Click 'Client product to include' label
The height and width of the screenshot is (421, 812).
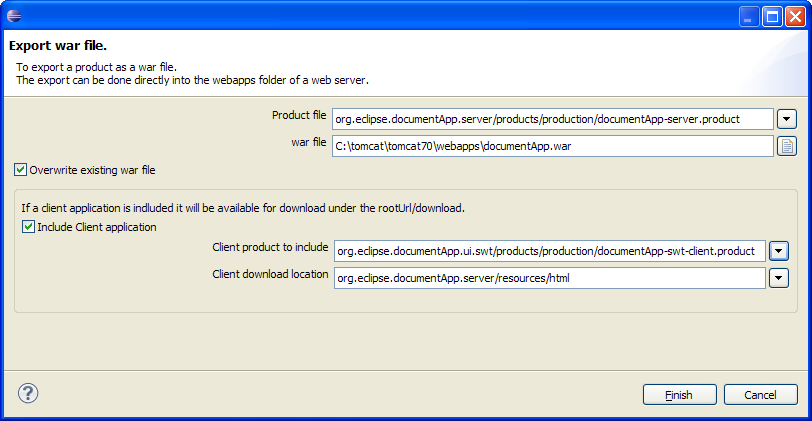270,247
